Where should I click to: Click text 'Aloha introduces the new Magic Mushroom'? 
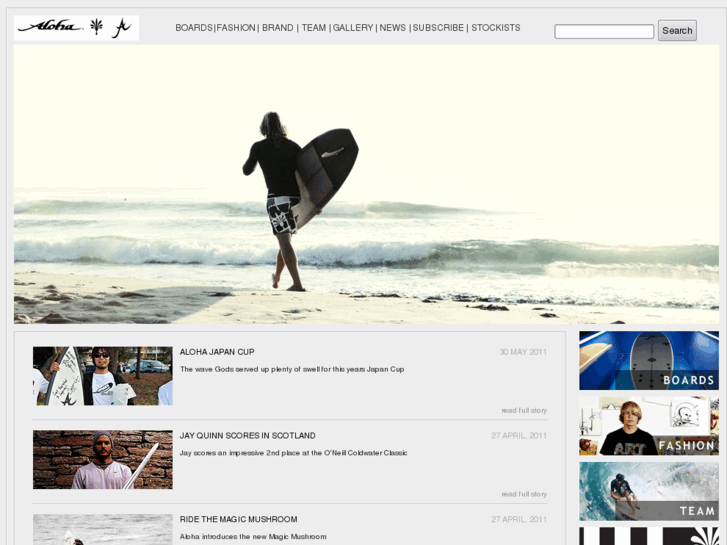[253, 537]
